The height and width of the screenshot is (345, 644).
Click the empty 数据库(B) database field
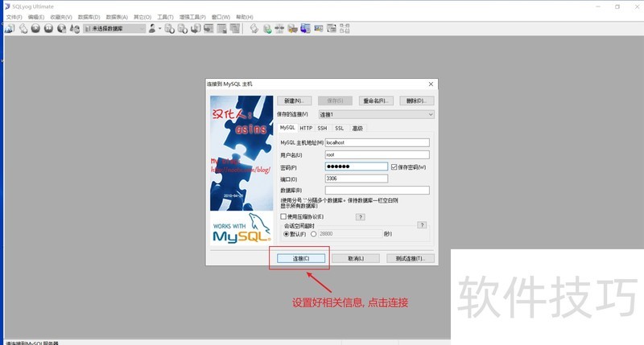(377, 190)
